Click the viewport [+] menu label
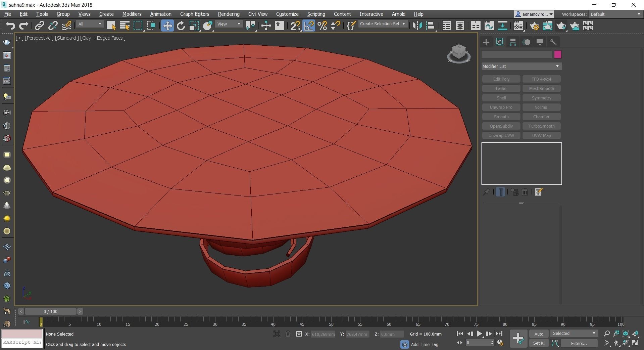 coord(19,38)
